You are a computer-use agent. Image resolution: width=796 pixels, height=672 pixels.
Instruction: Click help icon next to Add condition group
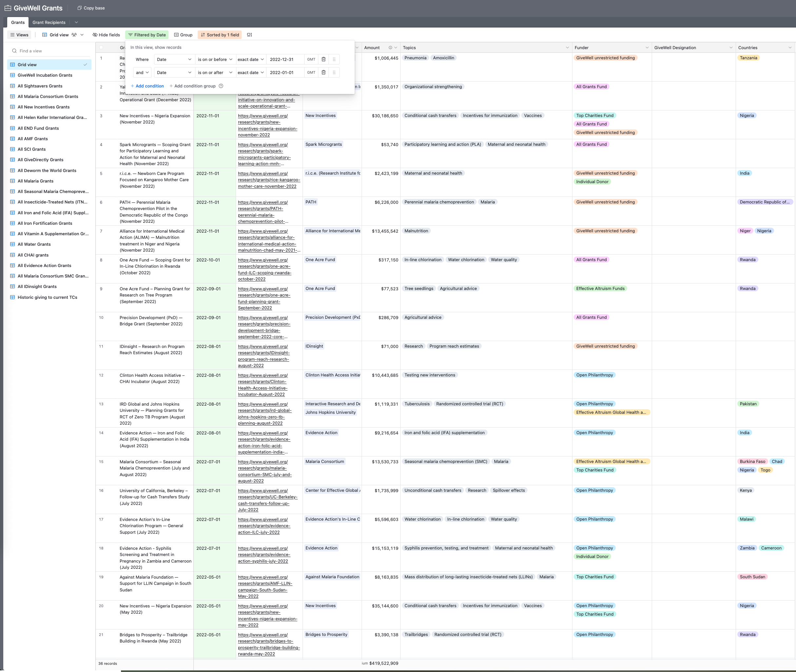click(221, 86)
